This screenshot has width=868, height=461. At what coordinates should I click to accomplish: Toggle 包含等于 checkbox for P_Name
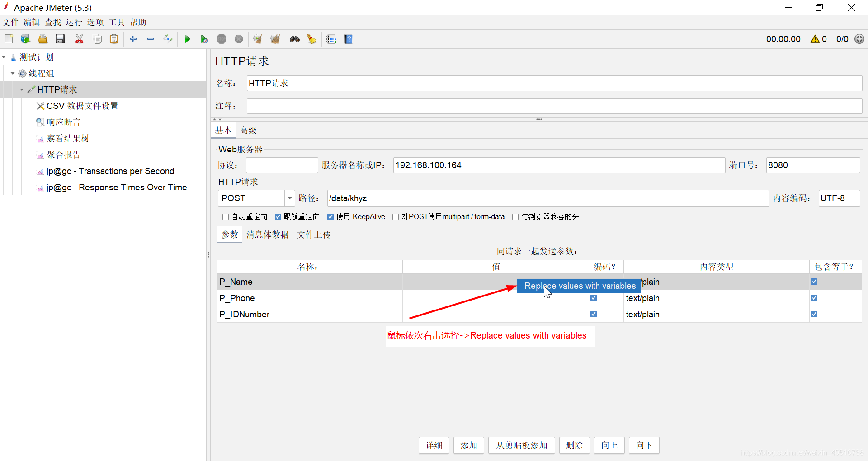pyautogui.click(x=814, y=282)
